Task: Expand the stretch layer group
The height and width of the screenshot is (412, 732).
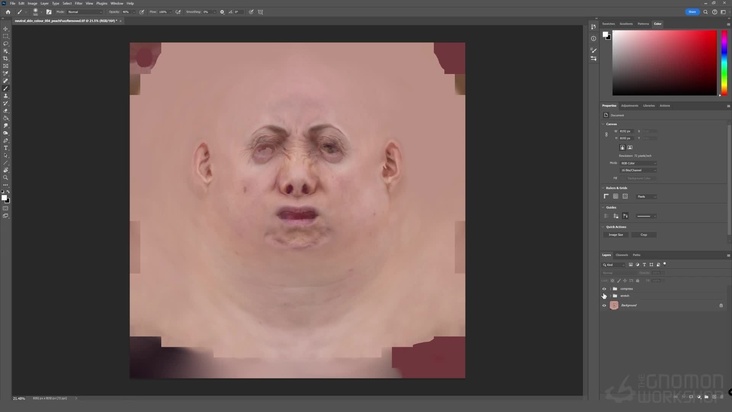Action: click(x=610, y=296)
